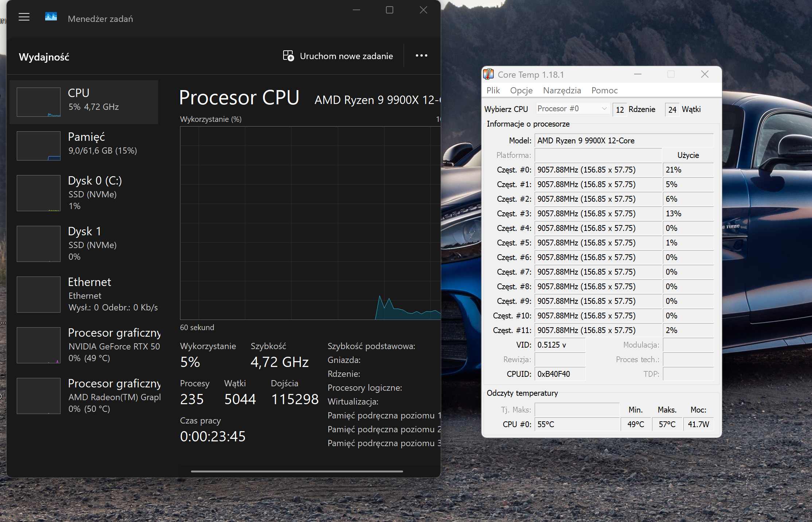
Task: Expand the Wybierz CPU Procesor #0 dropdown
Action: coord(572,109)
